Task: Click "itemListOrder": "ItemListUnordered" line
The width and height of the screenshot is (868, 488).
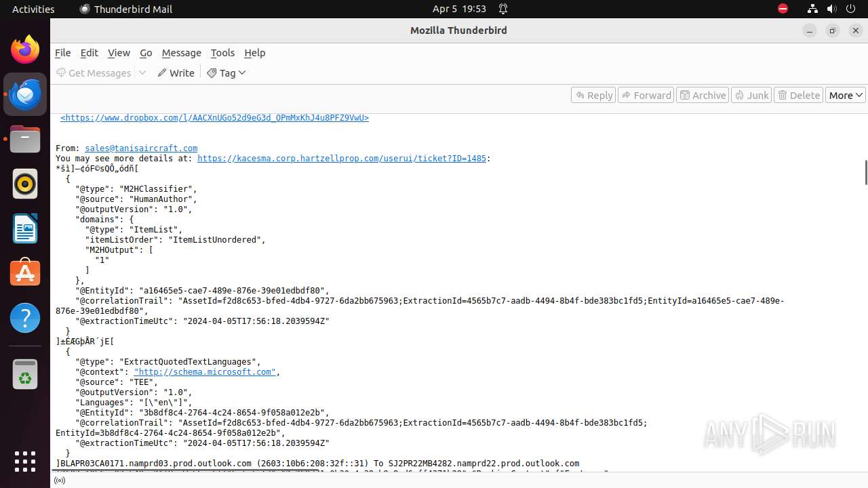Action: tap(176, 240)
